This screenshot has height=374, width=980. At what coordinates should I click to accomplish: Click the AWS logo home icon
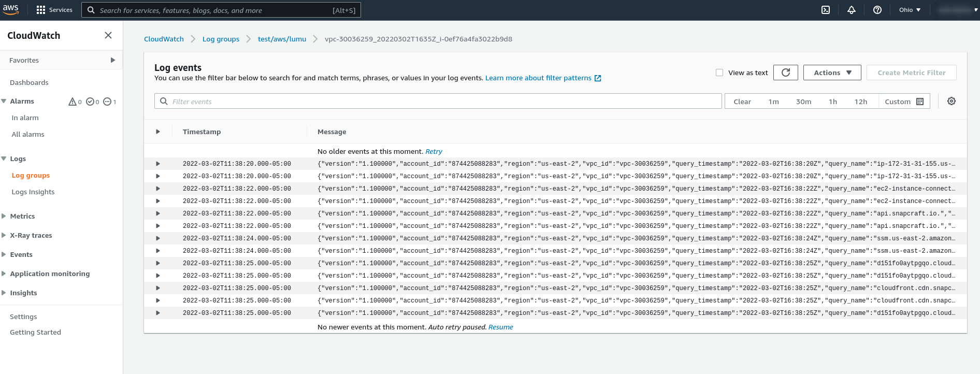coord(11,10)
